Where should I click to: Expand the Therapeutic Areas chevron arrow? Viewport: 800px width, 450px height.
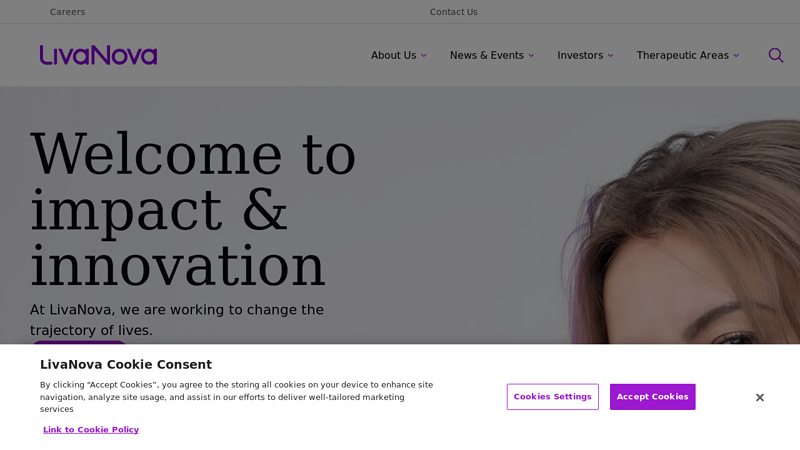point(736,56)
